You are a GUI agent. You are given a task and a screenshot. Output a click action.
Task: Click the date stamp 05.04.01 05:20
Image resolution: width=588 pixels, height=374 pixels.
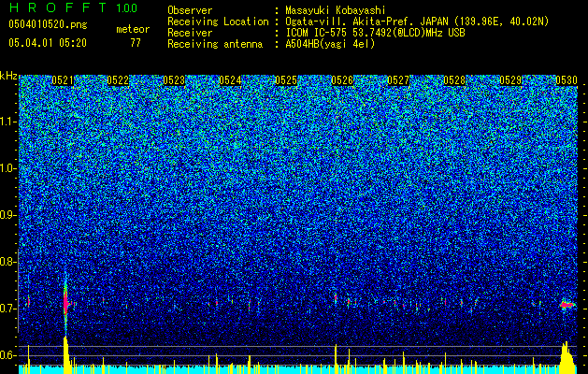pos(48,42)
